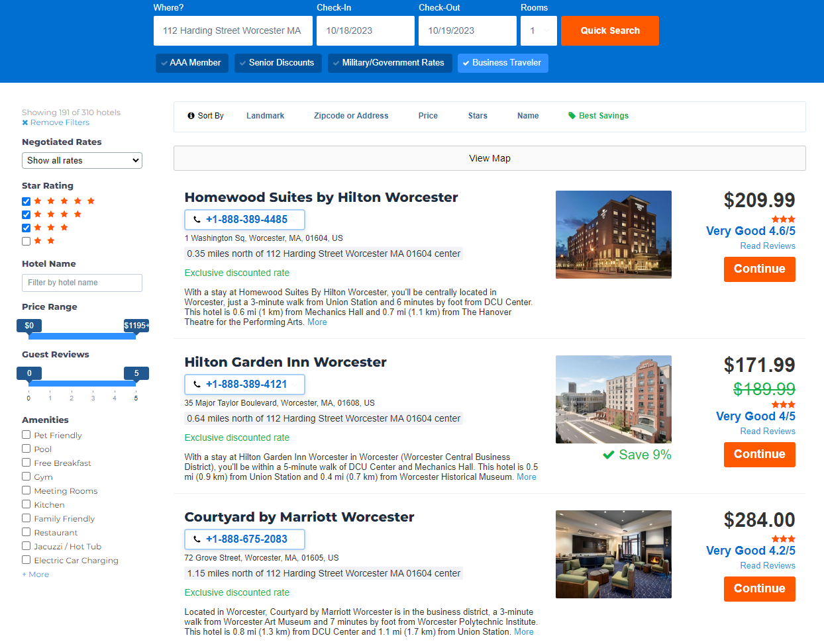Screen dimensions: 824x644
Task: Continue booking Homewood Suites at $209.99
Action: [760, 269]
